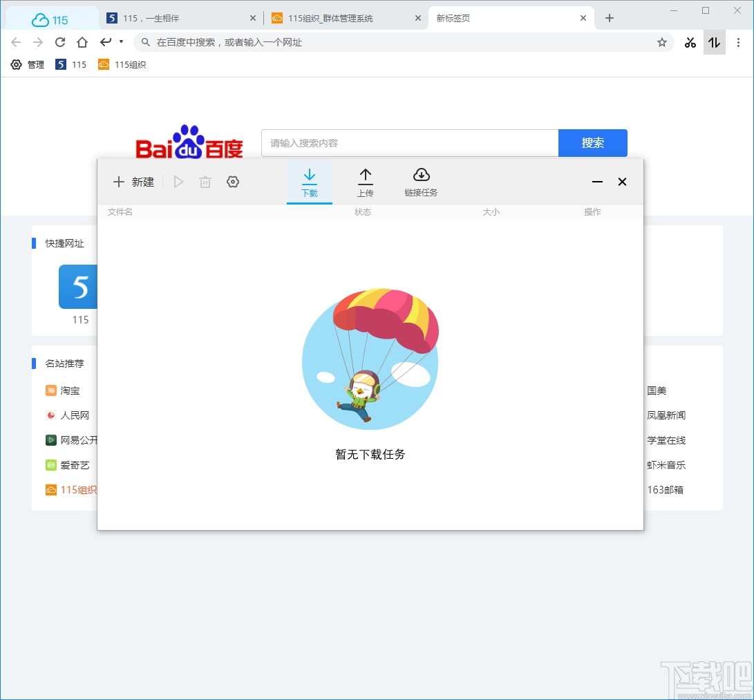The height and width of the screenshot is (700, 754).
Task: Open the 115 bookmark in bookmarks bar
Action: 71,64
